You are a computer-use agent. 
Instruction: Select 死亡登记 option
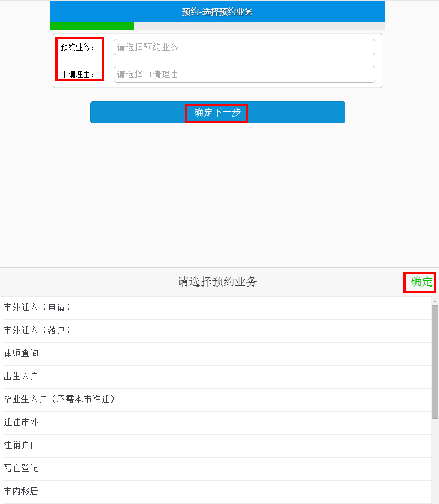[21, 468]
